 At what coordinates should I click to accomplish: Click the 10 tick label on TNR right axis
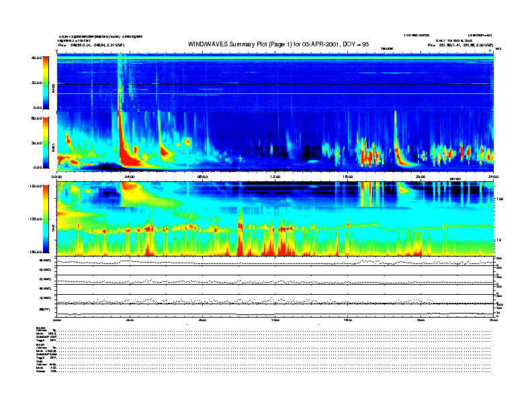[500, 240]
